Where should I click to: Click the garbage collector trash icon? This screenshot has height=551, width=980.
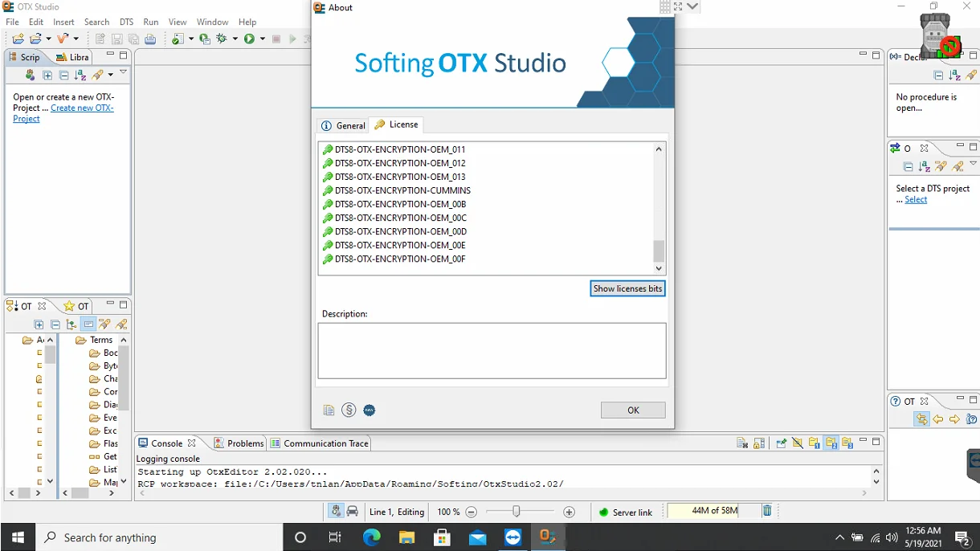[x=767, y=511]
